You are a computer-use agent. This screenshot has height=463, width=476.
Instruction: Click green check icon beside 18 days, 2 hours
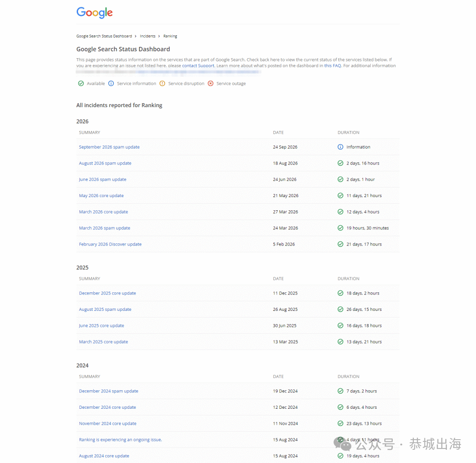coord(341,293)
